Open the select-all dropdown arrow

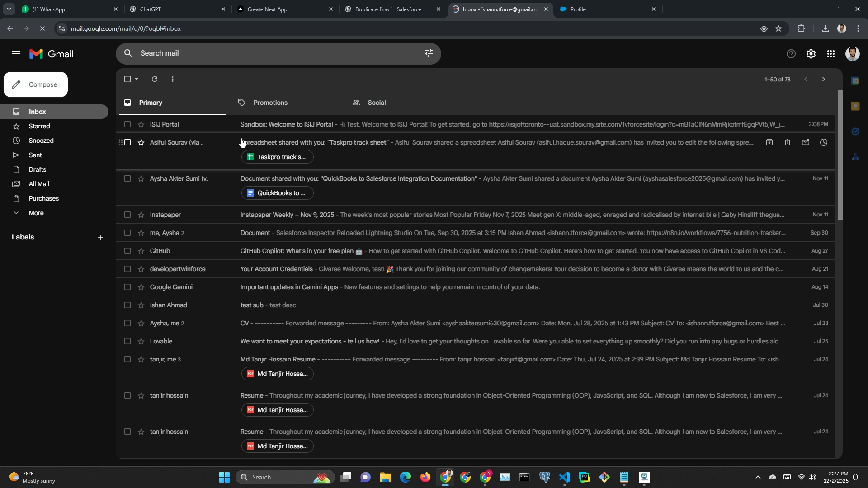coord(137,80)
